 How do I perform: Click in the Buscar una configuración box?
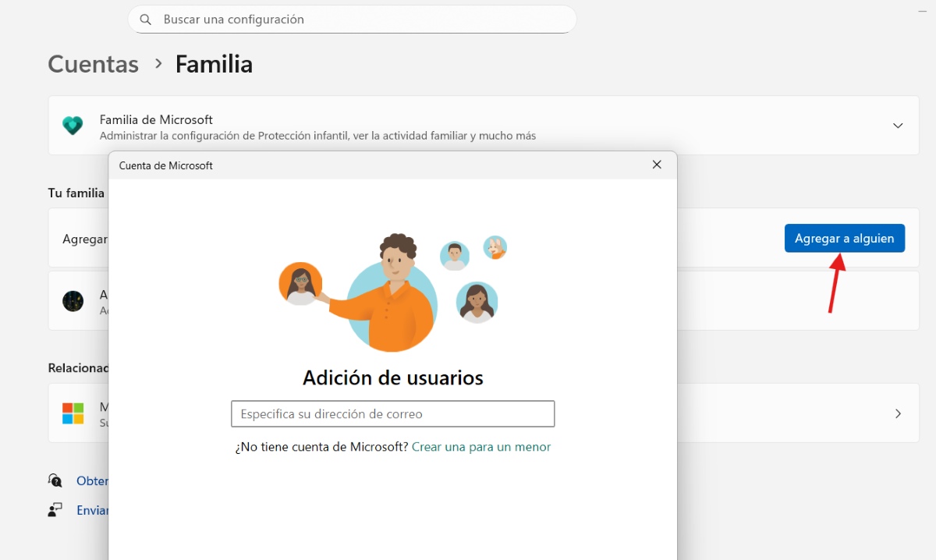[x=359, y=19]
